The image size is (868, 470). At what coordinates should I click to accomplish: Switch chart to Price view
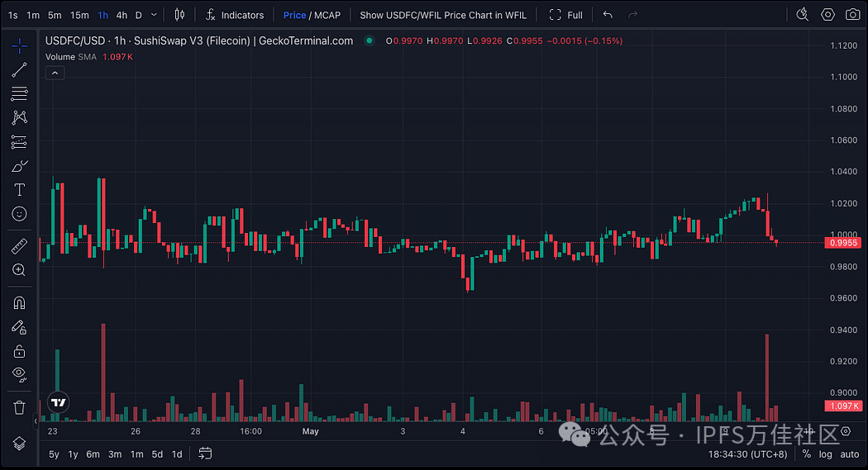294,15
